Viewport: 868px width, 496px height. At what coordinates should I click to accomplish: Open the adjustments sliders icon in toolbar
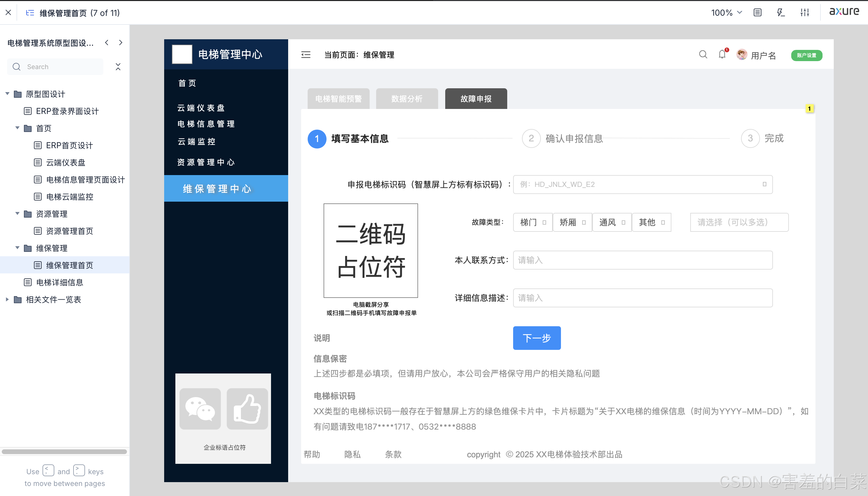click(x=805, y=13)
